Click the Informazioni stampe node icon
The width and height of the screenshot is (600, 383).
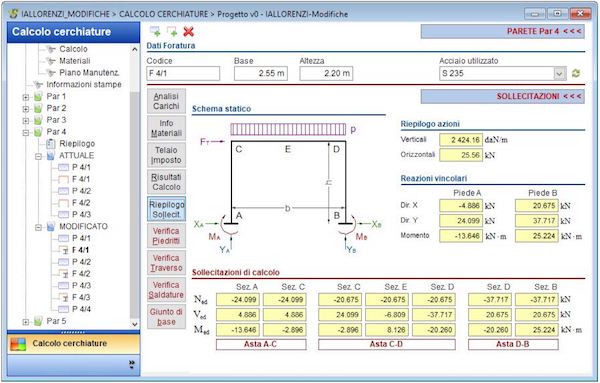click(38, 85)
